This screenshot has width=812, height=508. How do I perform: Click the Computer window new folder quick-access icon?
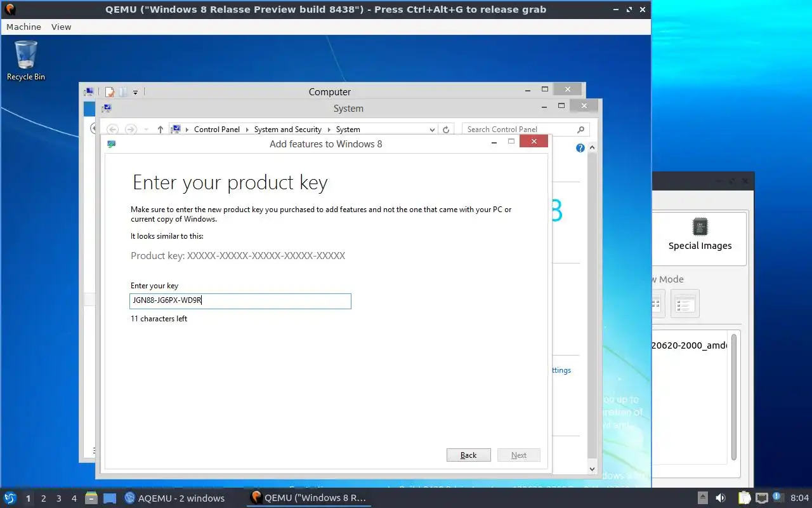click(x=123, y=92)
